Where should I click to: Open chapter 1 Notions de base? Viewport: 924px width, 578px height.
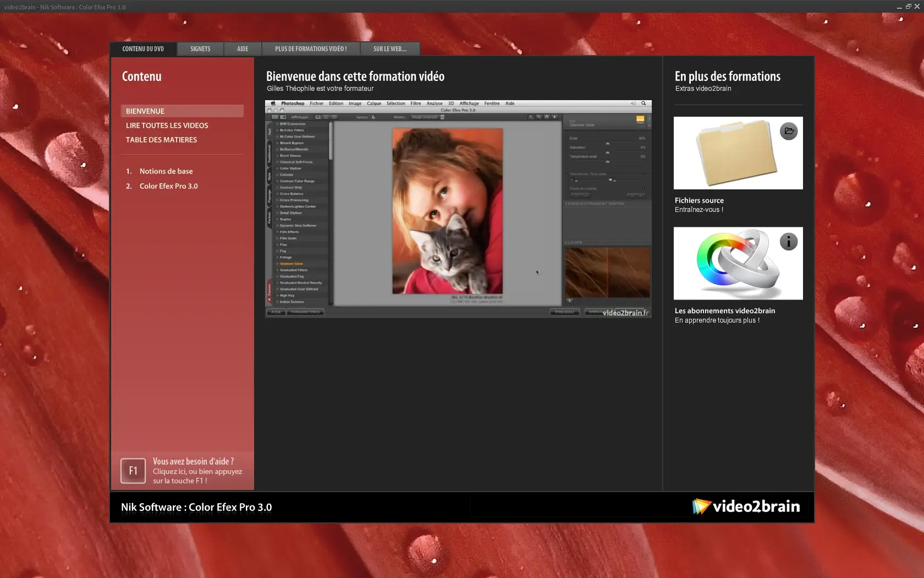click(166, 171)
